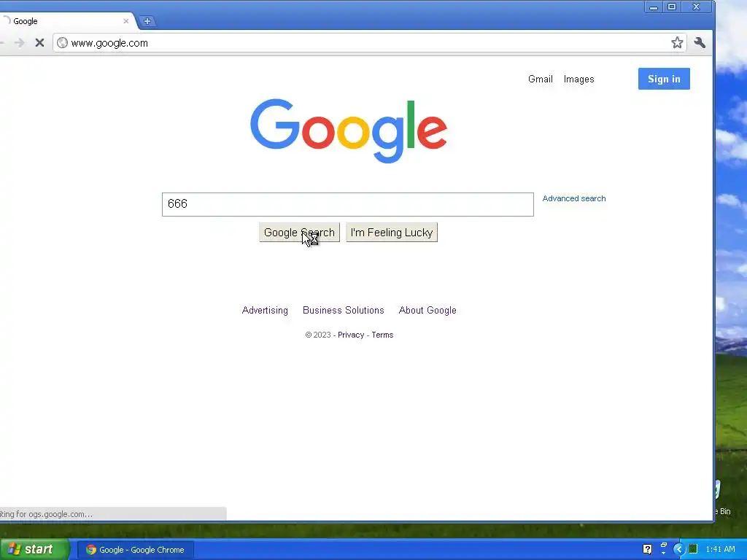Viewport: 747px width, 560px height.
Task: Open the Advertising link
Action: pos(265,311)
